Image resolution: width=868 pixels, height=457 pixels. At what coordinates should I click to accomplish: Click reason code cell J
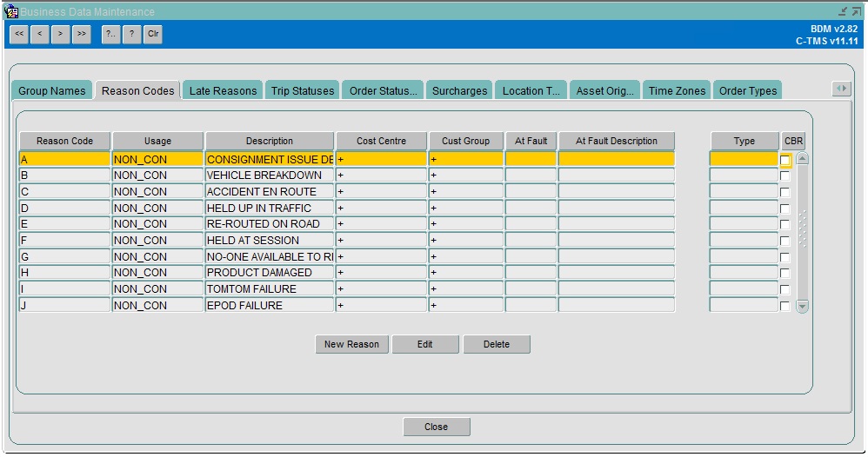(64, 306)
